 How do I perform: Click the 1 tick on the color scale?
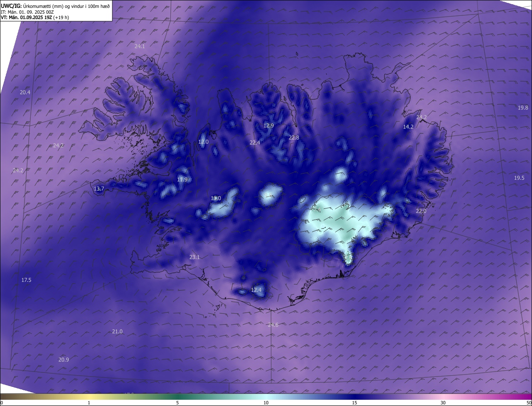click(89, 403)
